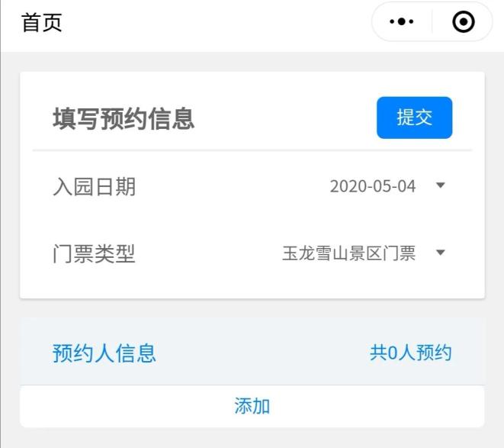Click 添加 to add a visitor
Viewport: 504px width, 448px height.
[252, 406]
